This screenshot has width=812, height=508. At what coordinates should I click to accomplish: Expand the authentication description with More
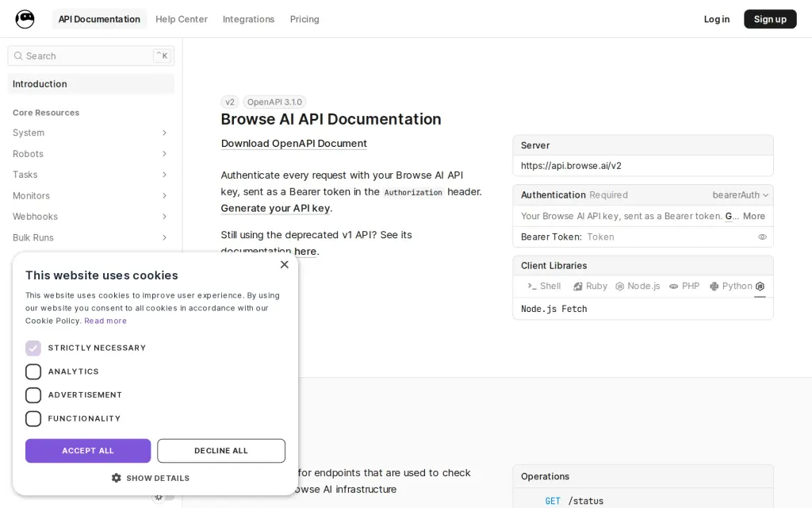tap(753, 216)
